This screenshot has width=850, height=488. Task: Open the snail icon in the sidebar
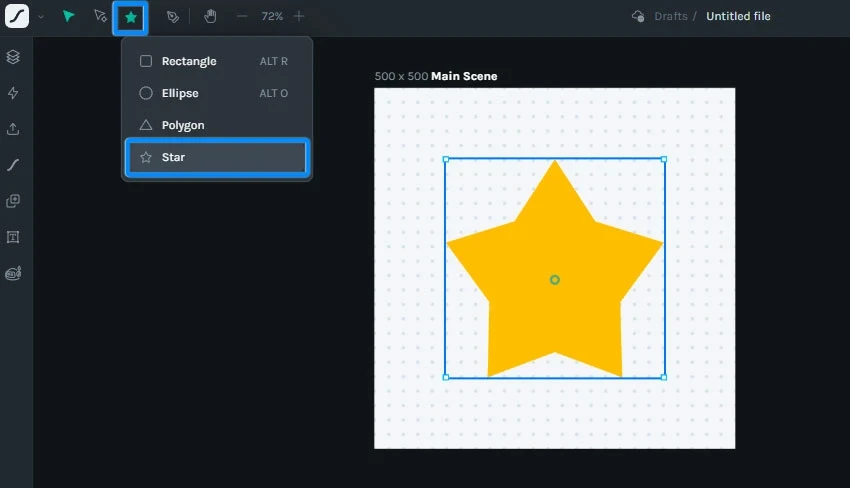[13, 273]
